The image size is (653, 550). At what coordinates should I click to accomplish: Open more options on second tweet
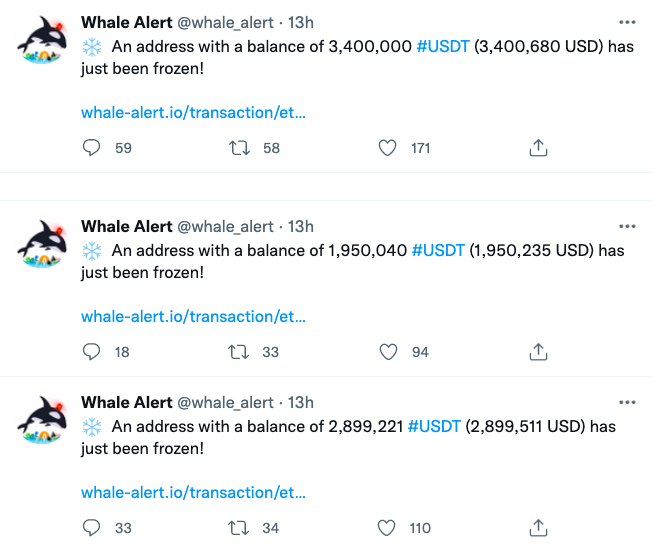627,226
